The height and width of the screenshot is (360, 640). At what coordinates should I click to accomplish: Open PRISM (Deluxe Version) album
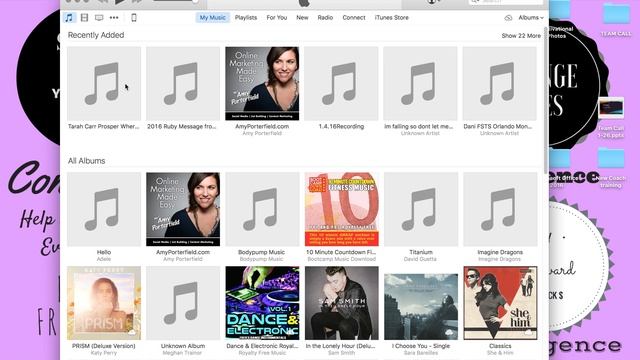pyautogui.click(x=104, y=303)
